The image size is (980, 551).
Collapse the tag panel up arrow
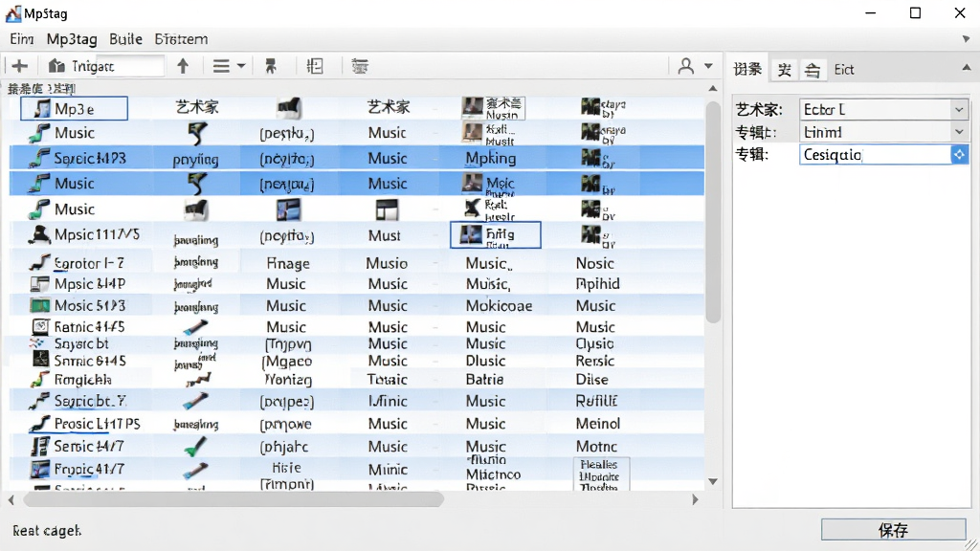click(x=967, y=68)
